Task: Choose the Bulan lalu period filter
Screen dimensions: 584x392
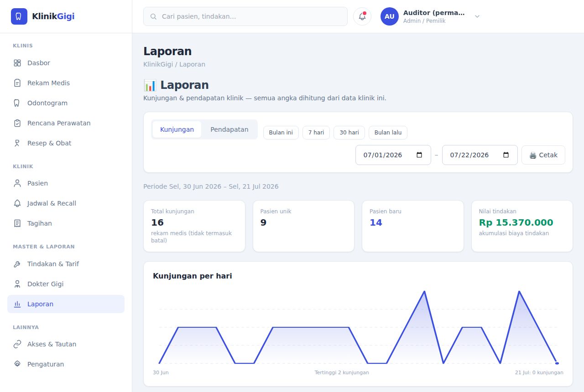Action: [388, 133]
